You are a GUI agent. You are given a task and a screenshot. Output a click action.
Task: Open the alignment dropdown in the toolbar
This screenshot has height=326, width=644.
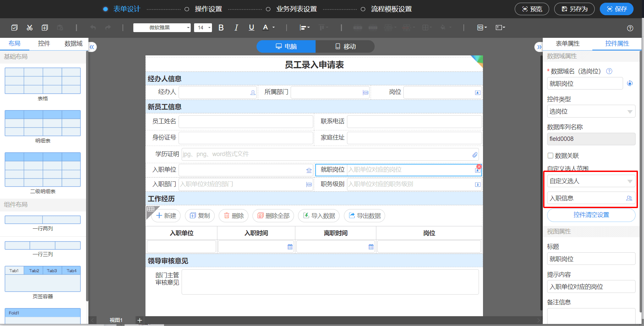[x=305, y=28]
